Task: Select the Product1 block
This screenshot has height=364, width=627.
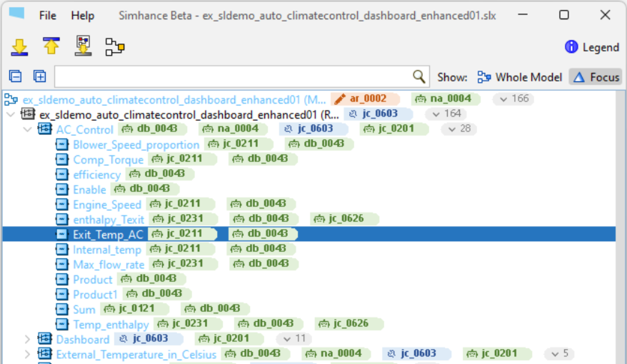Action: [95, 294]
